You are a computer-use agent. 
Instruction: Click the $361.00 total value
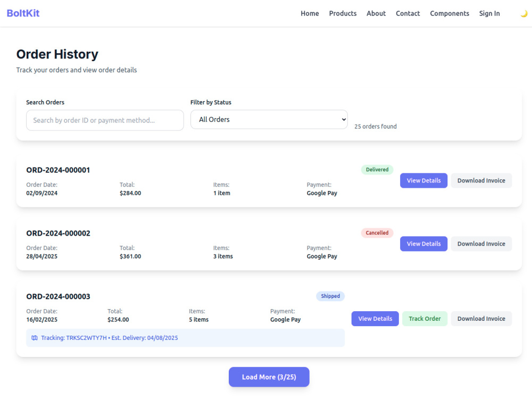[130, 256]
